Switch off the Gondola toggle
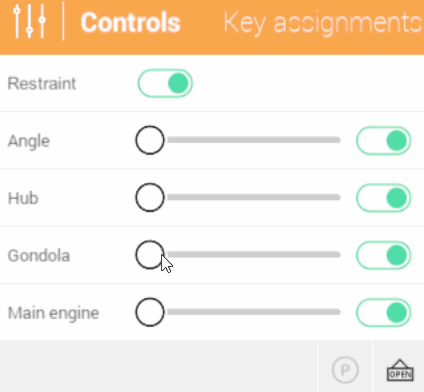This screenshot has width=424, height=392. coord(384,255)
